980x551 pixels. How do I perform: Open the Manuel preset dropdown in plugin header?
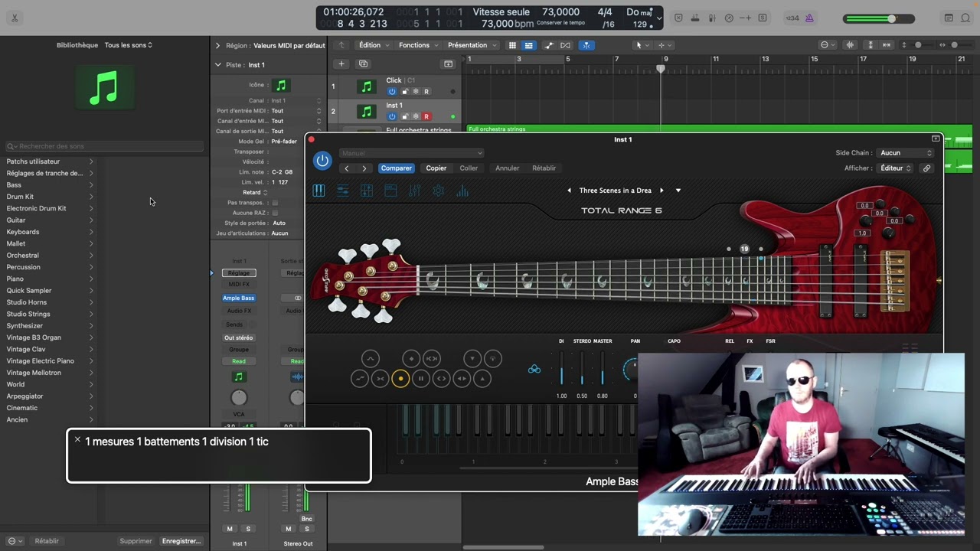tap(411, 153)
